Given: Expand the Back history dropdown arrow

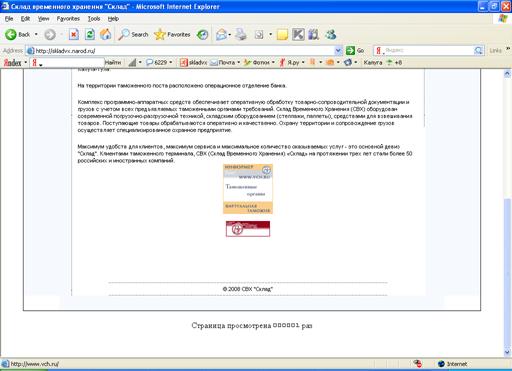Looking at the screenshot, I should [36, 34].
